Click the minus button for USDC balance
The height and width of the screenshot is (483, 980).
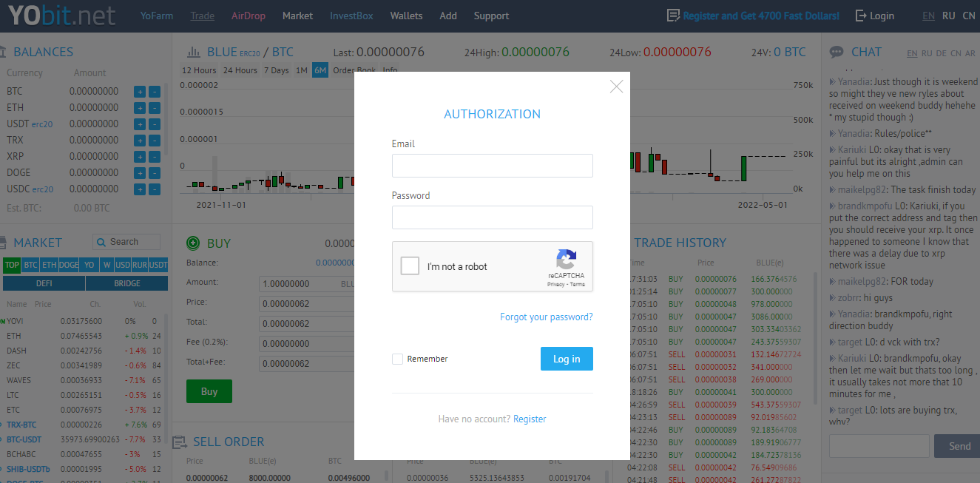[x=154, y=189]
